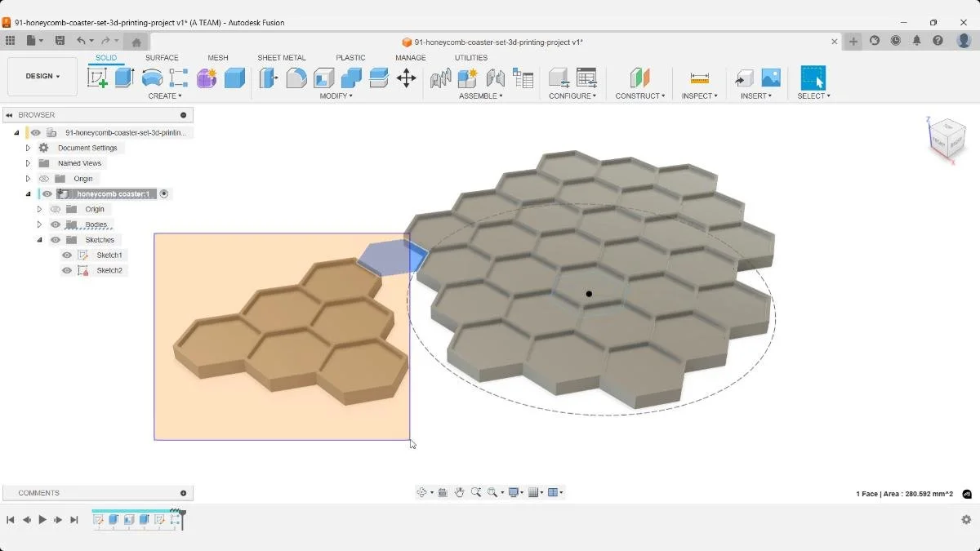Open the Sheet Metal ribbon tab
Viewport: 980px width, 551px height.
(x=281, y=57)
